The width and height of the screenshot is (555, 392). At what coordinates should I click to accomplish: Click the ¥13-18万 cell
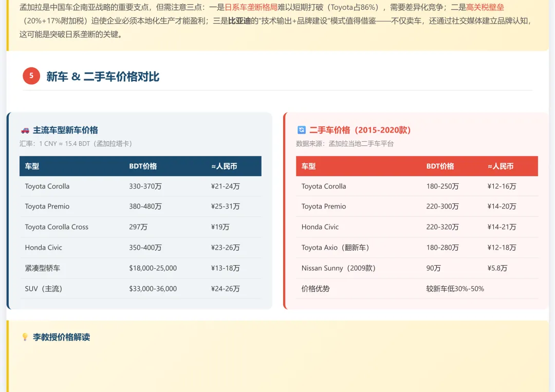tap(226, 268)
